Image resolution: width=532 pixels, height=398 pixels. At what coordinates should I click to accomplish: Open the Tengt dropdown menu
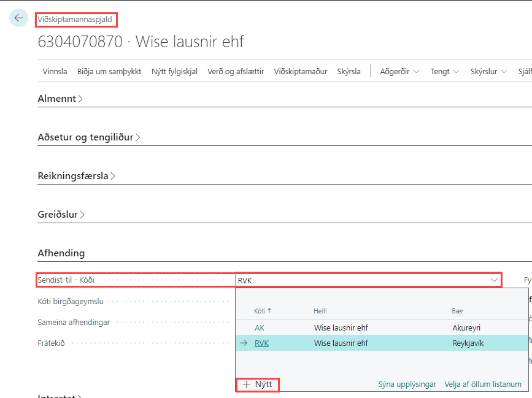pyautogui.click(x=445, y=71)
